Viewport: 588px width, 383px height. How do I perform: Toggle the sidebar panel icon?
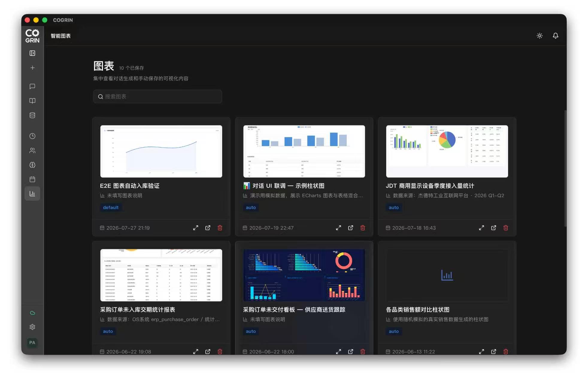(x=32, y=53)
